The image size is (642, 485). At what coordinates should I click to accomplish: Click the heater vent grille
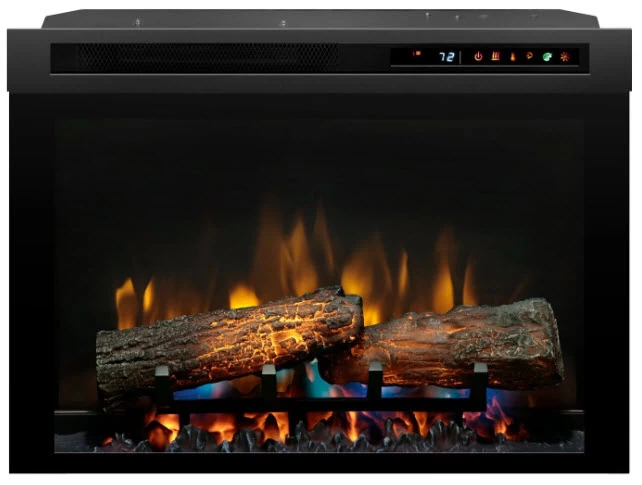(200, 57)
